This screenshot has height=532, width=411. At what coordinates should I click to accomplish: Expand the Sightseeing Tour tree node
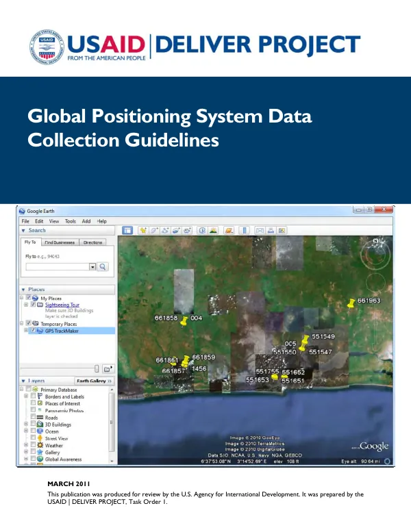[26, 305]
